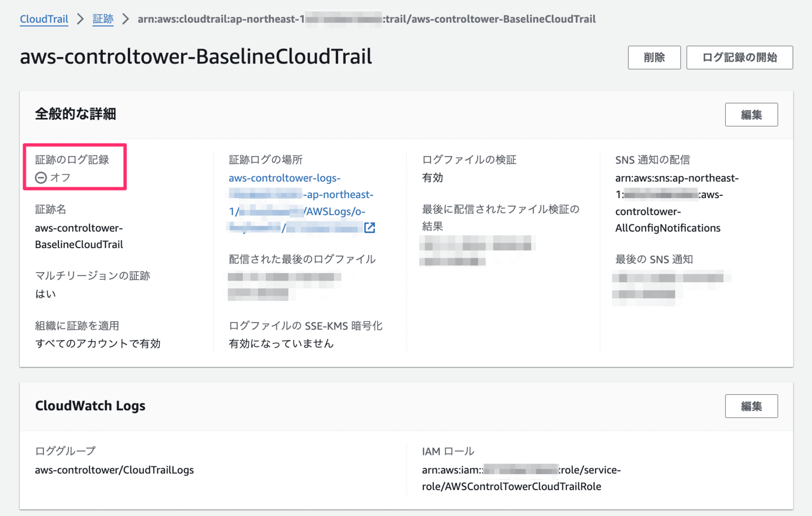Click the AWSControlTowerCloudTrailRole ARN value
812x516 pixels.
point(521,478)
